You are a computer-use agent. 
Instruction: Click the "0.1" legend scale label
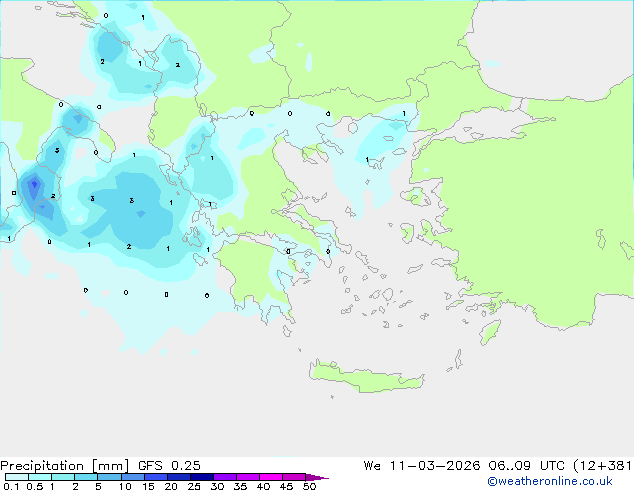pyautogui.click(x=11, y=486)
